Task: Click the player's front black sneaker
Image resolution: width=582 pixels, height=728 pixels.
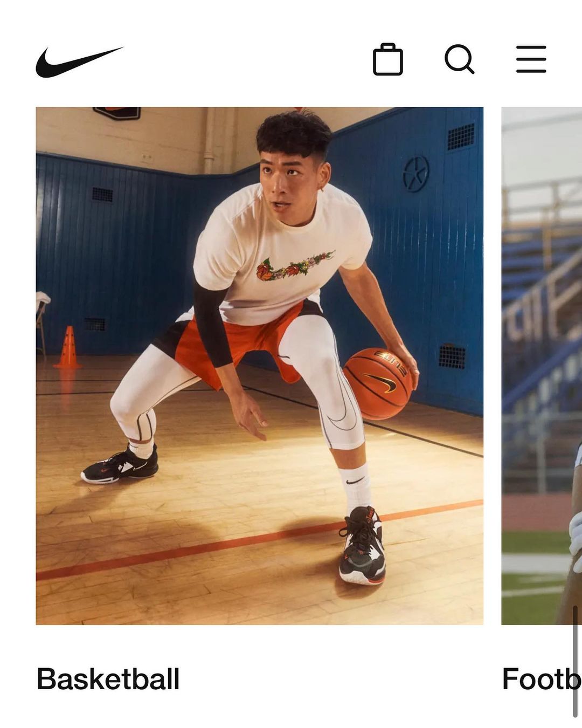Action: point(363,546)
